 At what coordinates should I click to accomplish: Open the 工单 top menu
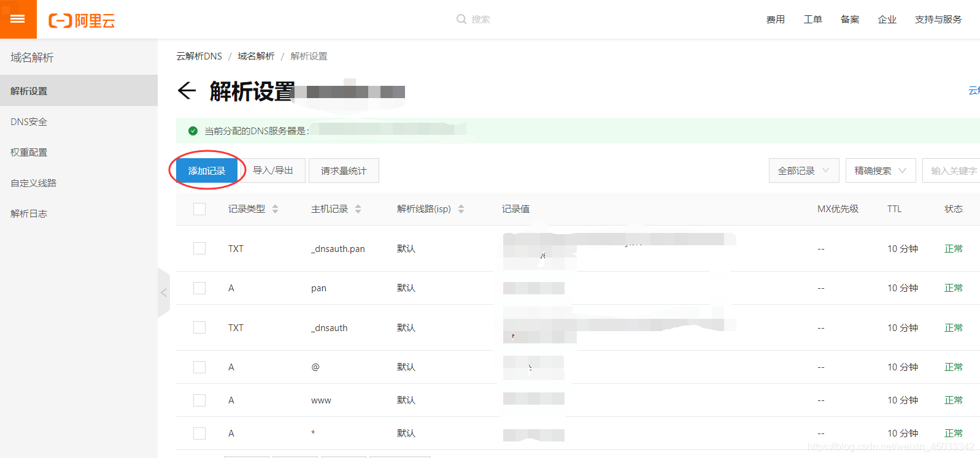coord(813,20)
